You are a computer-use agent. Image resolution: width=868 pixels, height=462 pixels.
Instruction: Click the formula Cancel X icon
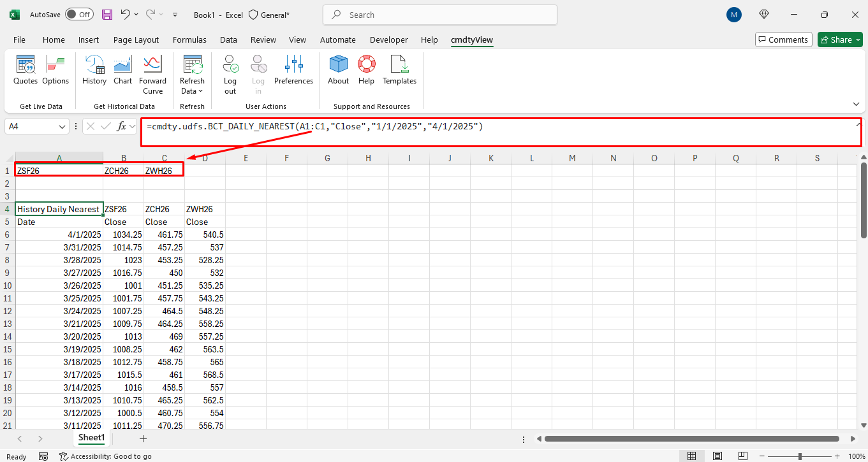tap(91, 127)
